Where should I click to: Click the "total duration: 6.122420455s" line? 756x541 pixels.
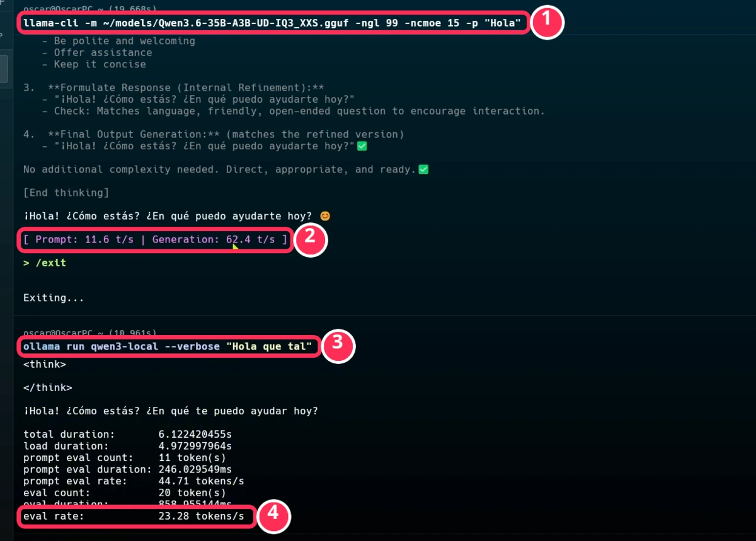click(128, 435)
